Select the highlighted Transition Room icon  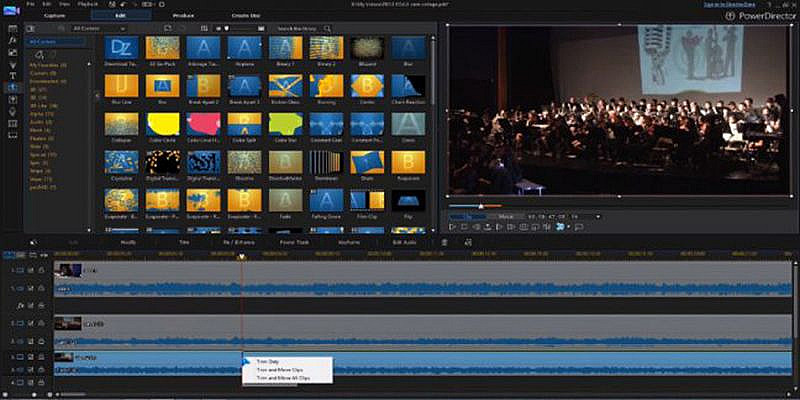pyautogui.click(x=13, y=88)
